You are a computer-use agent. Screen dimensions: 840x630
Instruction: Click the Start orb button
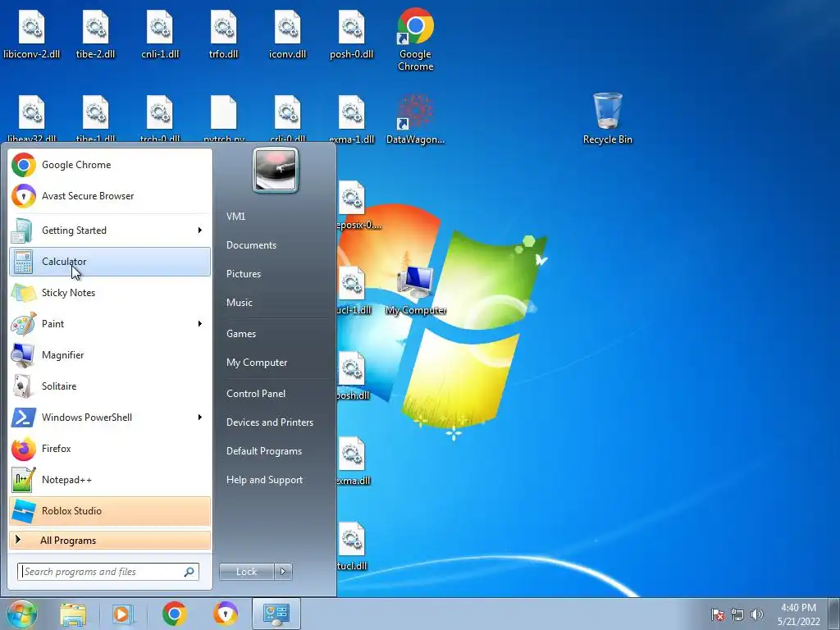22,614
